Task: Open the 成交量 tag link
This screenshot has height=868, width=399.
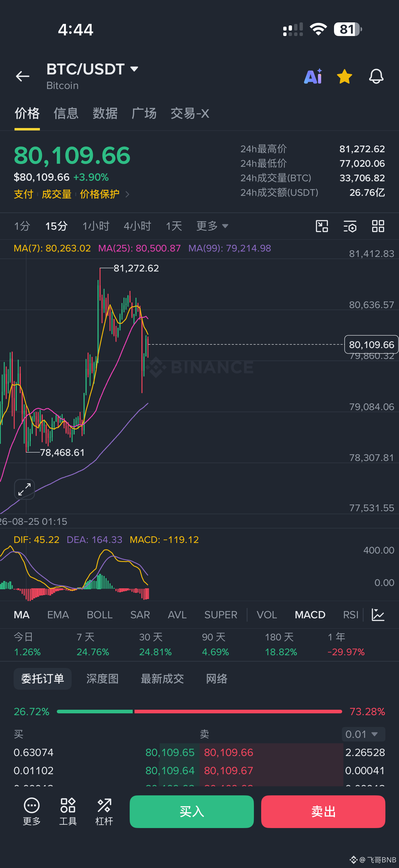Action: (x=57, y=194)
